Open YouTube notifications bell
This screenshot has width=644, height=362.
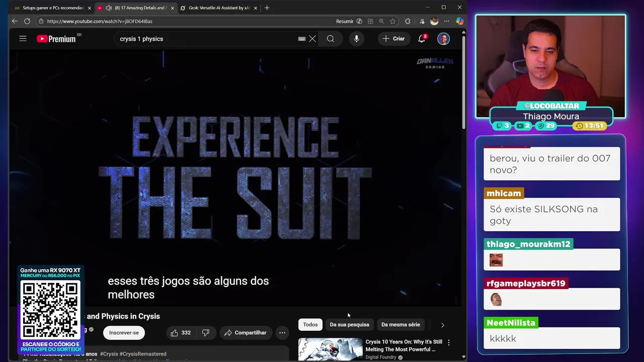click(422, 39)
